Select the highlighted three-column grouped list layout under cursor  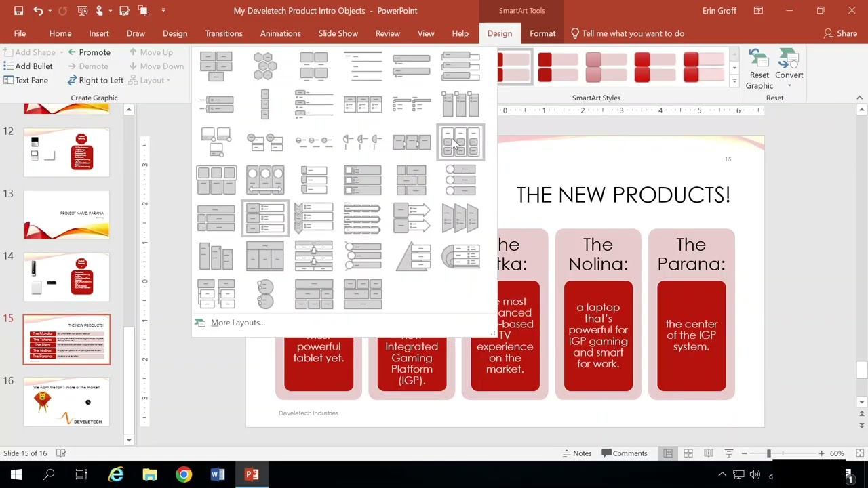point(460,142)
